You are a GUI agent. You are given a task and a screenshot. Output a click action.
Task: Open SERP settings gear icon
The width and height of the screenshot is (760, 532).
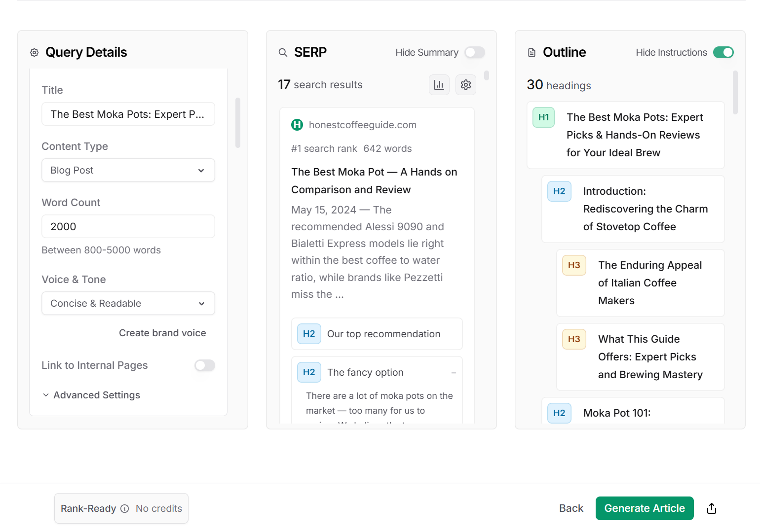pos(465,85)
